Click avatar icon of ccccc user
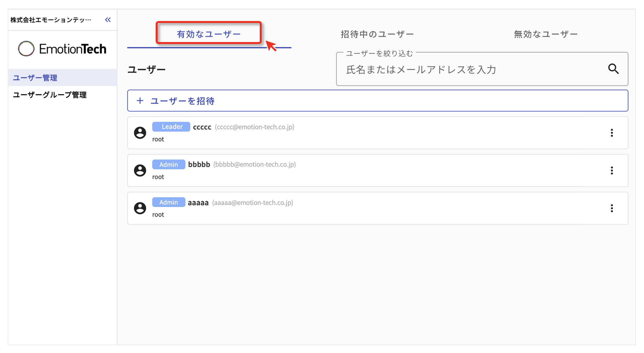644x353 pixels. click(140, 133)
